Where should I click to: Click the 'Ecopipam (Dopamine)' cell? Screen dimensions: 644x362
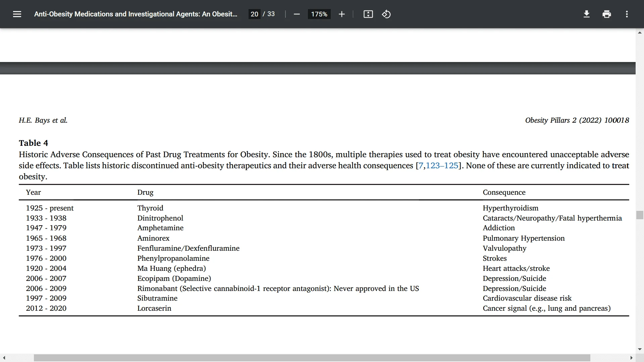[174, 279]
